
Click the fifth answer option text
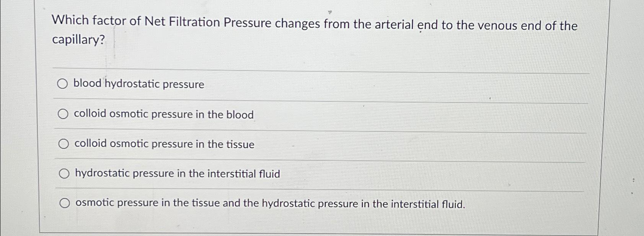click(270, 203)
